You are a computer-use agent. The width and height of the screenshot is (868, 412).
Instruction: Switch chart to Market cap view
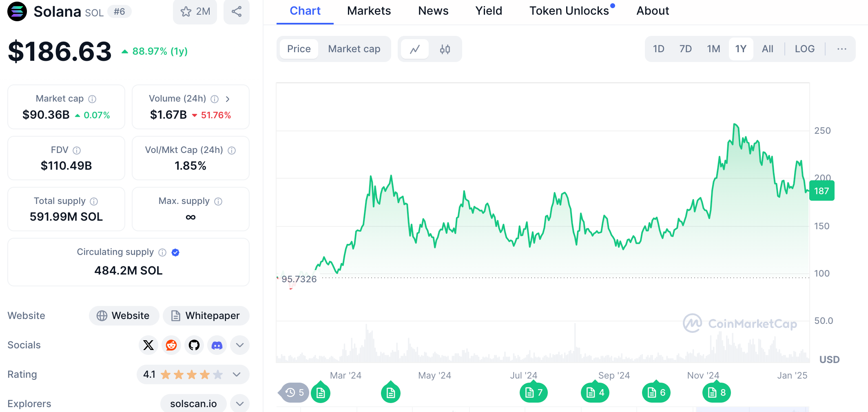(354, 49)
